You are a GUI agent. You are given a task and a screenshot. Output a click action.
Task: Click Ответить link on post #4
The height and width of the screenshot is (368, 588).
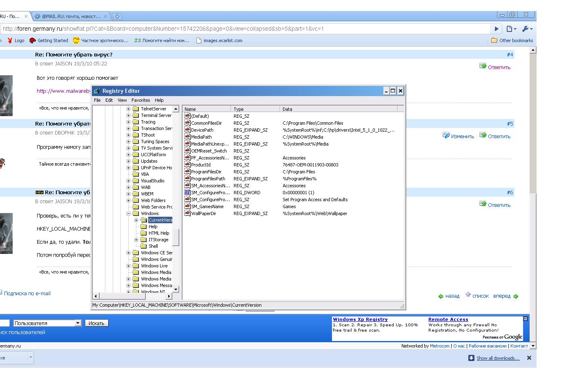tap(499, 67)
